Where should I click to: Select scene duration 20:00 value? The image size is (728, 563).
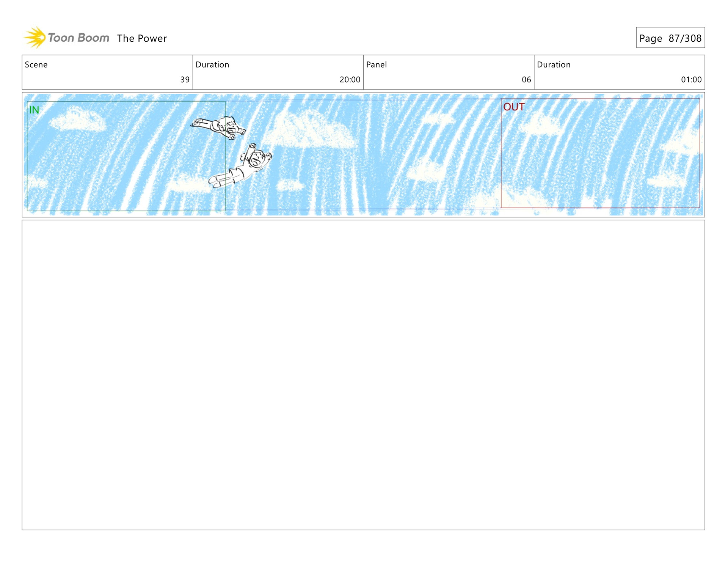[350, 80]
